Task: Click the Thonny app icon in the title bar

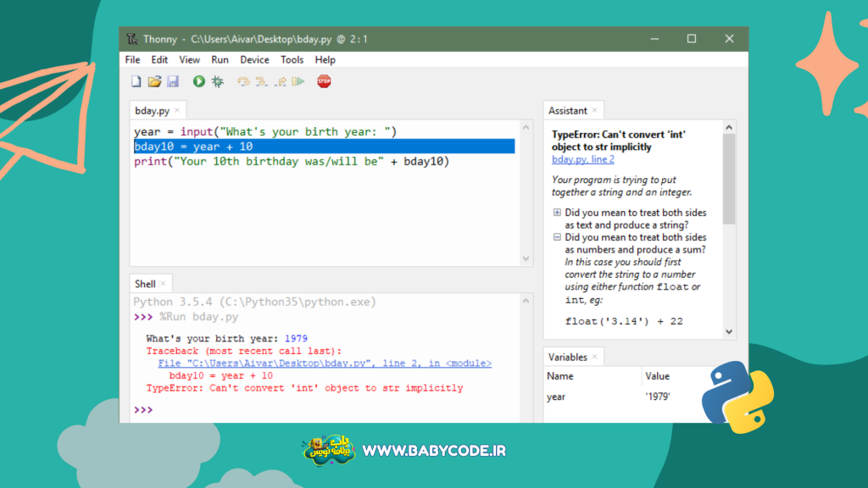Action: (x=131, y=39)
